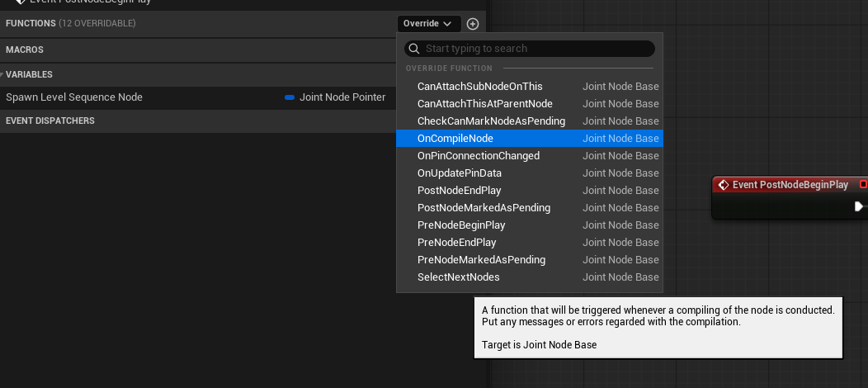The width and height of the screenshot is (868, 388).
Task: Choose PreNodeBeginPlay function
Action: point(461,225)
